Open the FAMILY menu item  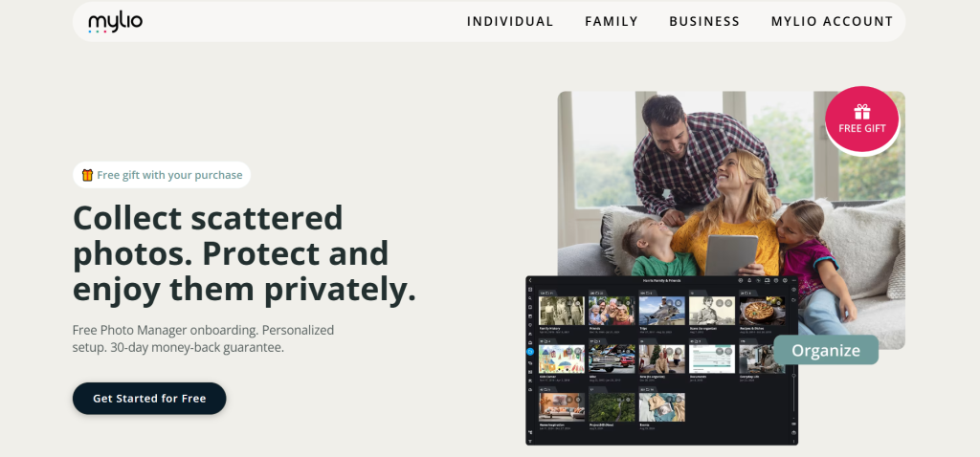click(612, 21)
